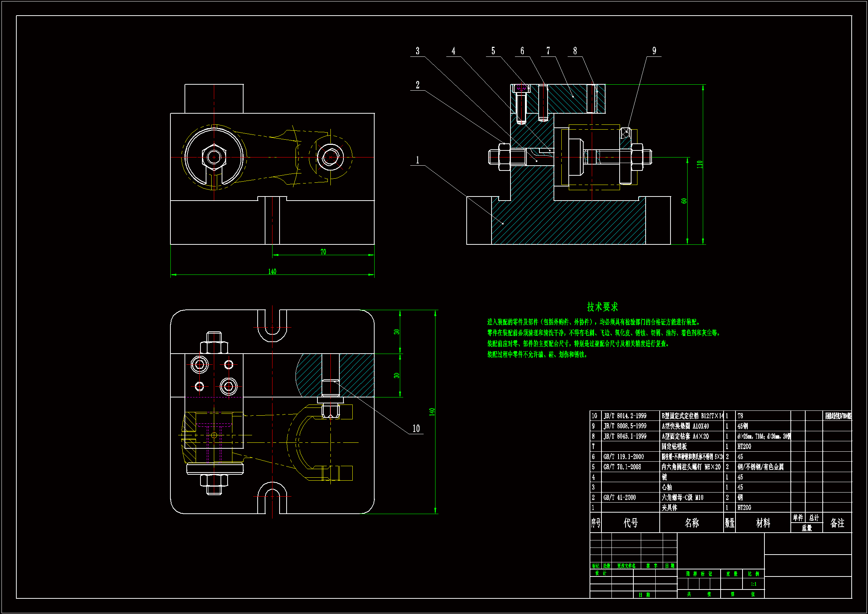Click the 材料 column header
This screenshot has width=868, height=614.
(x=763, y=523)
